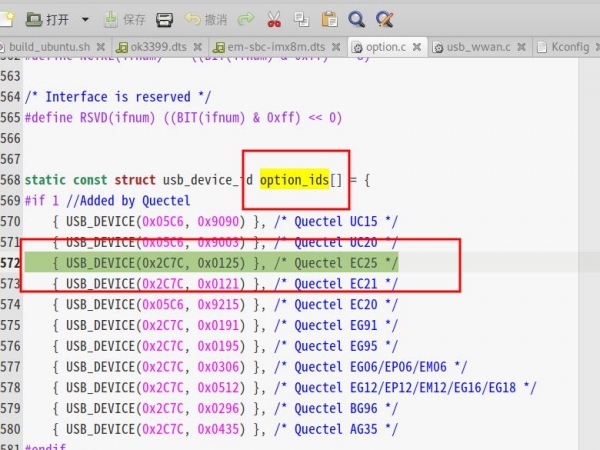Undo the last edit with 撤消
The height and width of the screenshot is (450, 600).
pos(203,19)
